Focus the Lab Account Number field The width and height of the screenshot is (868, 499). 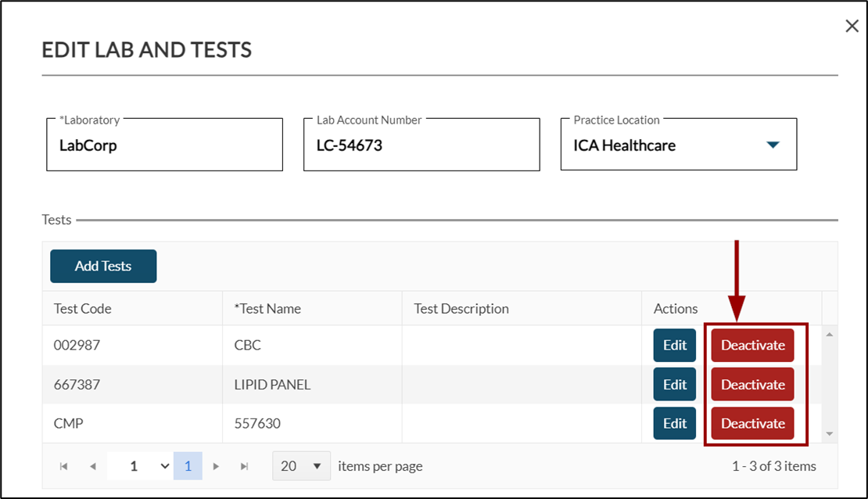coord(421,145)
